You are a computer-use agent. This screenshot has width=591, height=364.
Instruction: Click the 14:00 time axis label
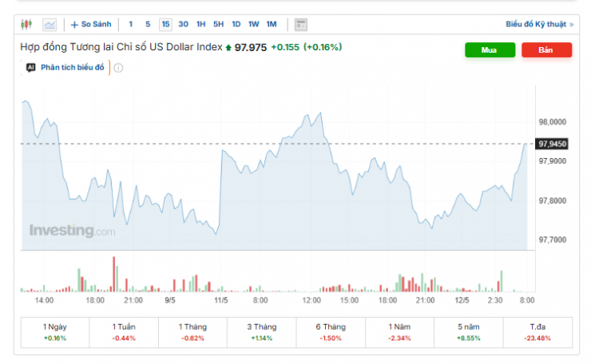(x=44, y=300)
